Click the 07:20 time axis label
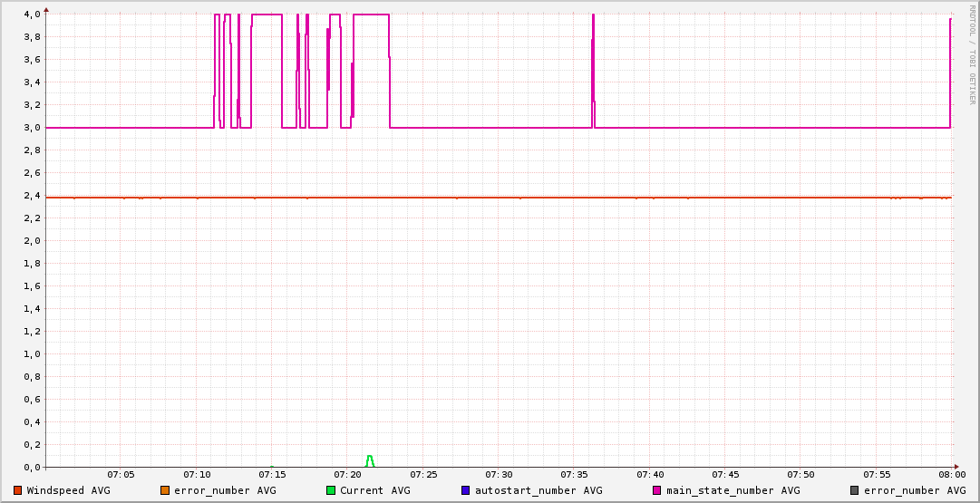Screen dimensions: 980x503 [347, 475]
